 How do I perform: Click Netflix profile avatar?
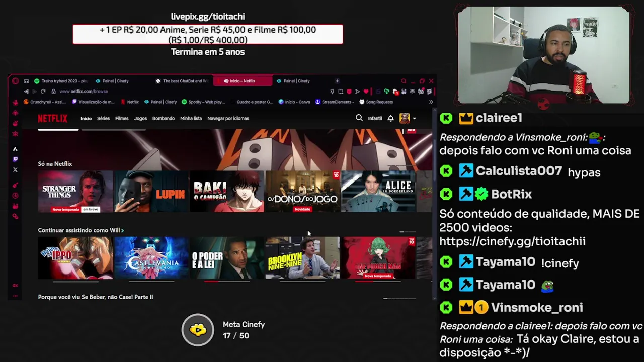point(405,118)
